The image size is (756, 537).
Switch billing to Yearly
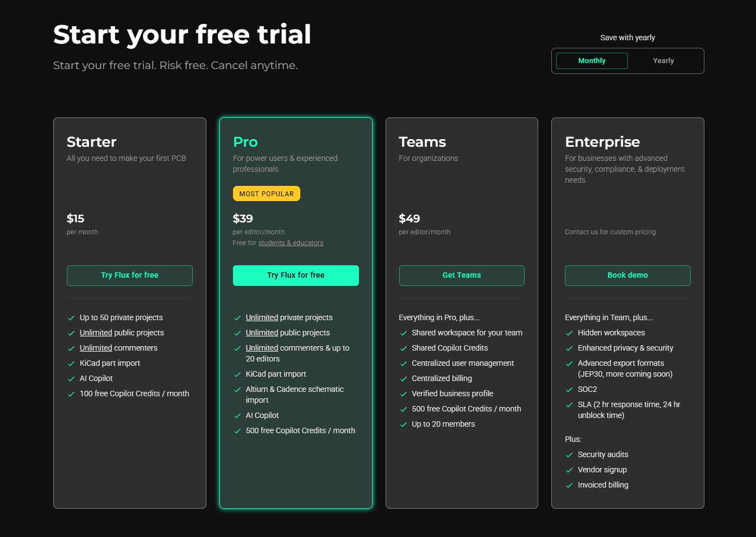tap(663, 61)
